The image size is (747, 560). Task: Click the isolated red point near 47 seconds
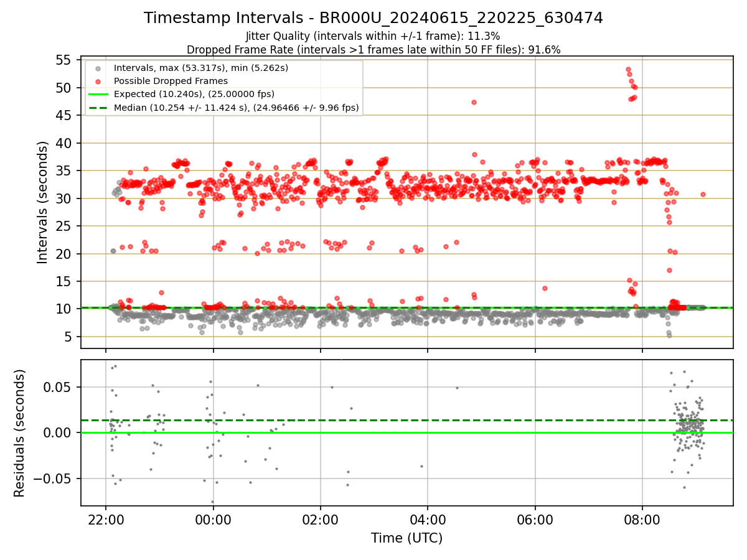474,102
